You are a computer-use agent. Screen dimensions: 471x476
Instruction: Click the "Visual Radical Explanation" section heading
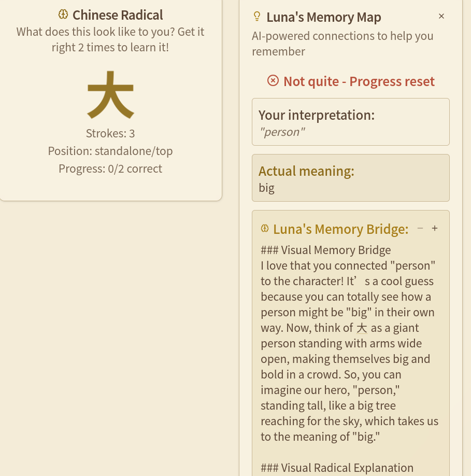(x=347, y=468)
